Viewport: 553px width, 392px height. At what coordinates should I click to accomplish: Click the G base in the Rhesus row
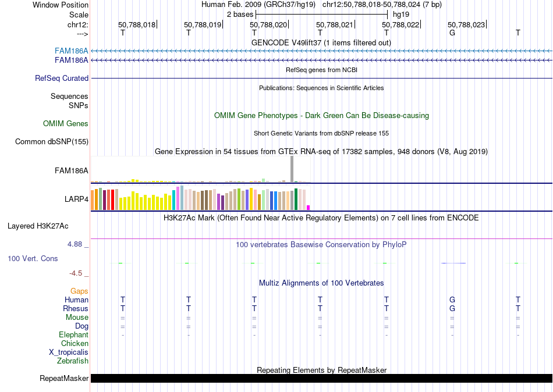pos(452,308)
